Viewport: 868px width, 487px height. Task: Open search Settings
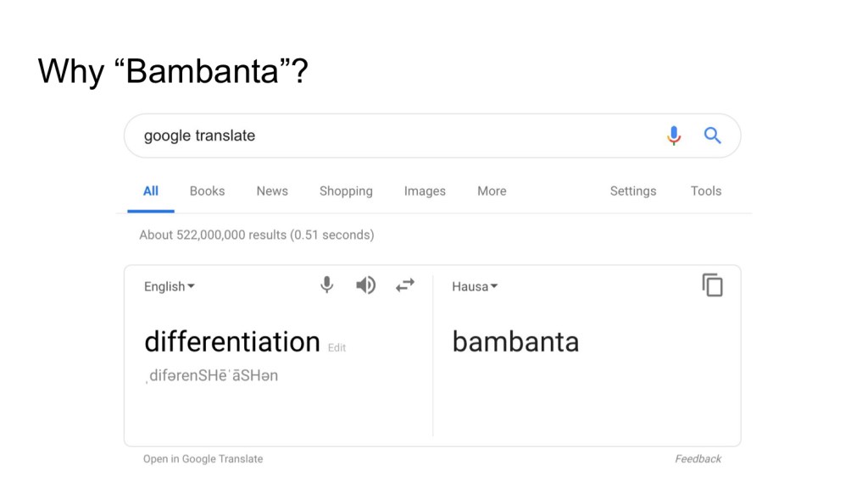[633, 191]
